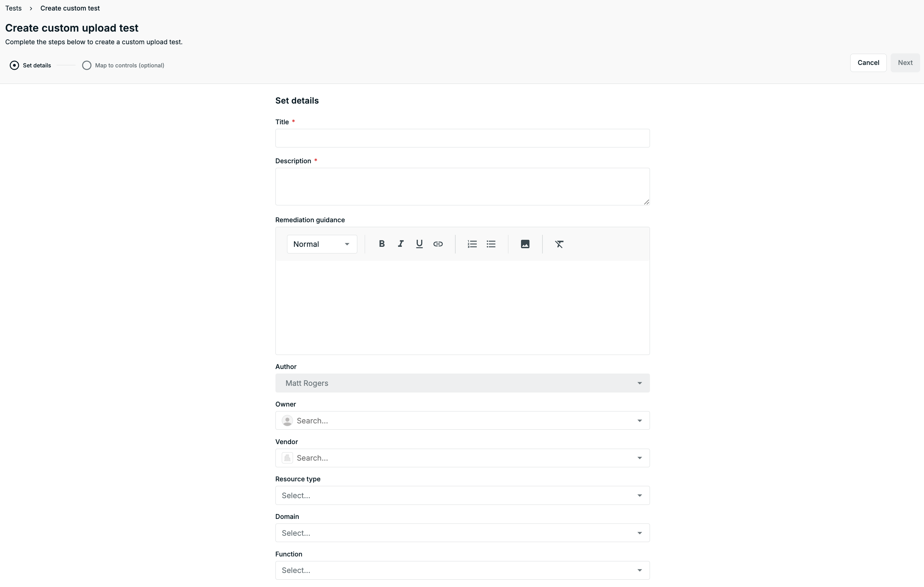Screen dimensions: 924x587
Task: Click the Next button
Action: point(905,63)
